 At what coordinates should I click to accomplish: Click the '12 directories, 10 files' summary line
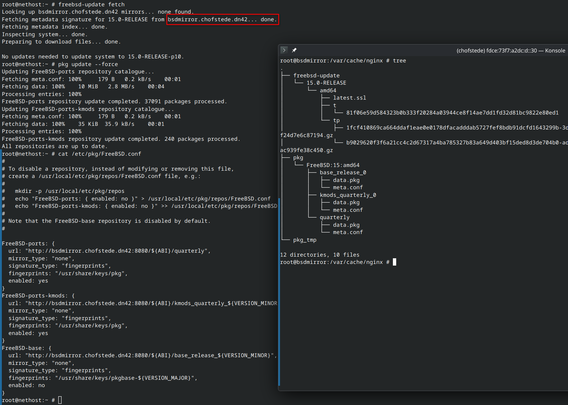[320, 255]
